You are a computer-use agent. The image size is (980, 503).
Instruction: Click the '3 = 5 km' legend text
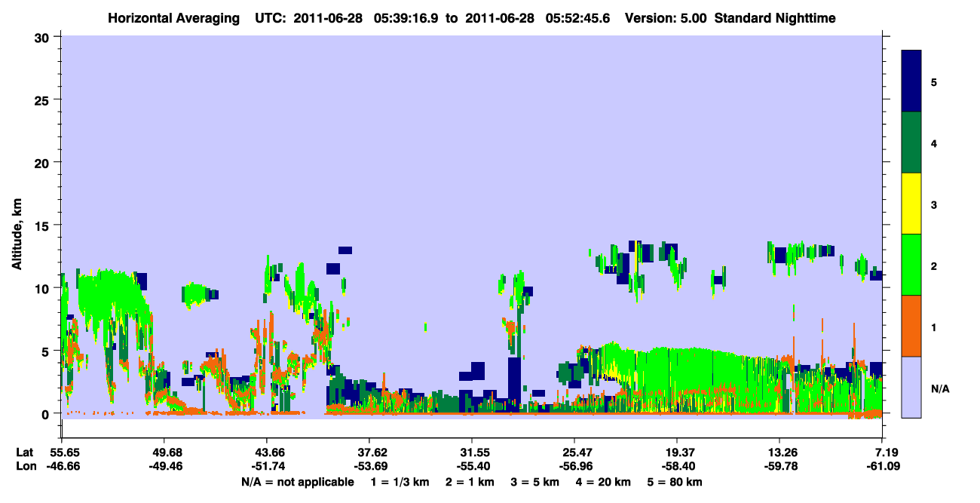pos(537,482)
